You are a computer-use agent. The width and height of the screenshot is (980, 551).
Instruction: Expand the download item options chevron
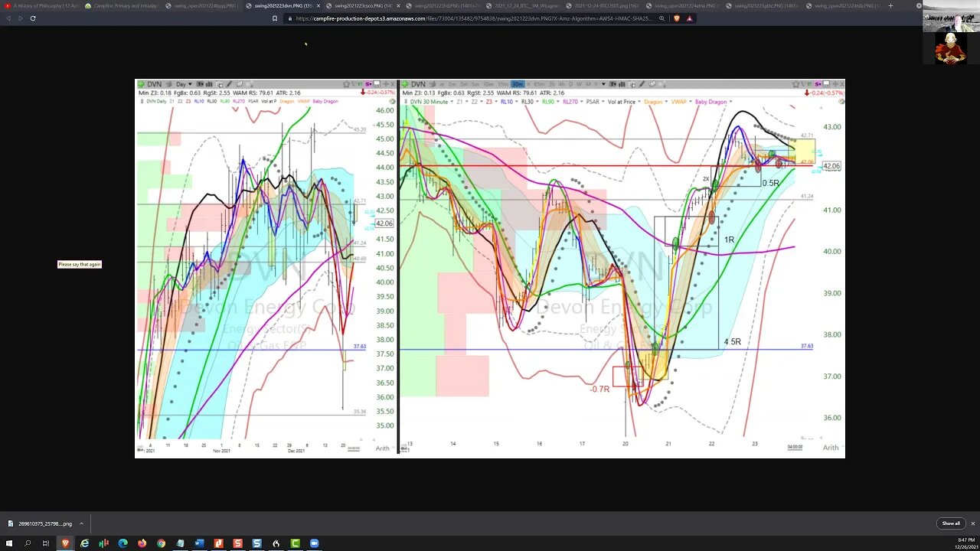point(81,523)
